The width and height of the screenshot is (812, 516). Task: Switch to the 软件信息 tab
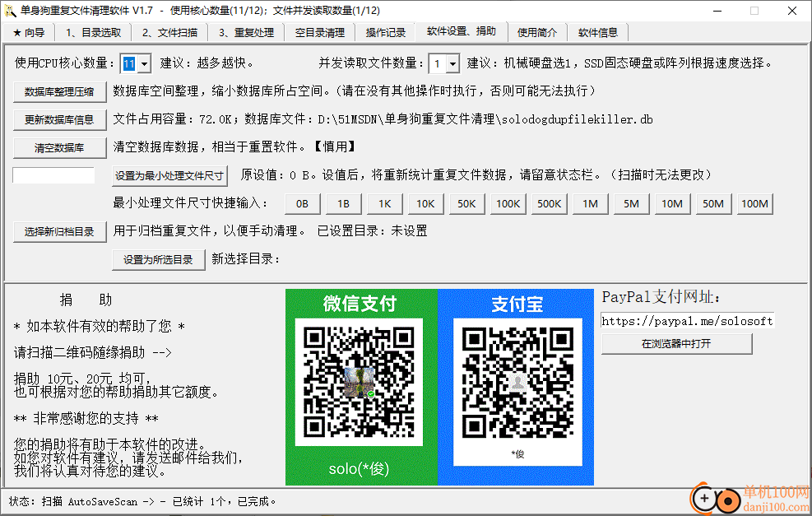click(598, 33)
